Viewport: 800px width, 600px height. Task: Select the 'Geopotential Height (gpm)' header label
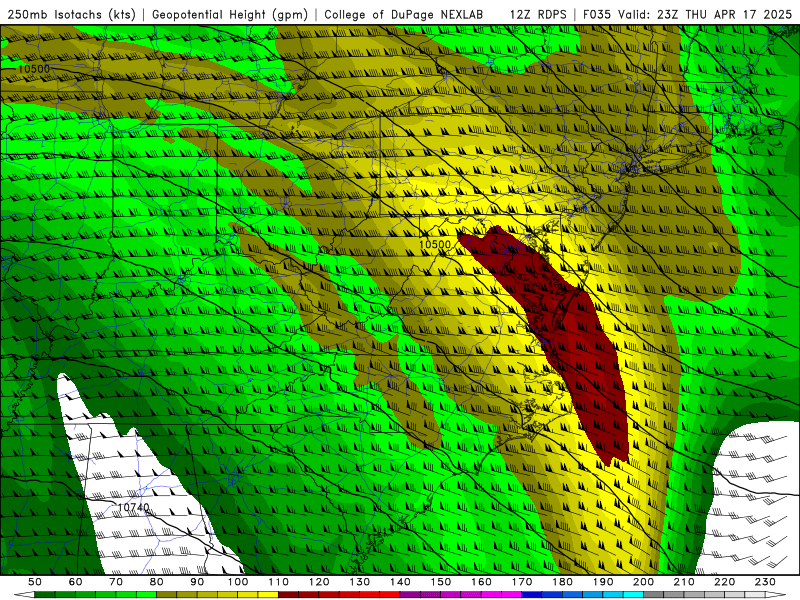click(x=230, y=14)
